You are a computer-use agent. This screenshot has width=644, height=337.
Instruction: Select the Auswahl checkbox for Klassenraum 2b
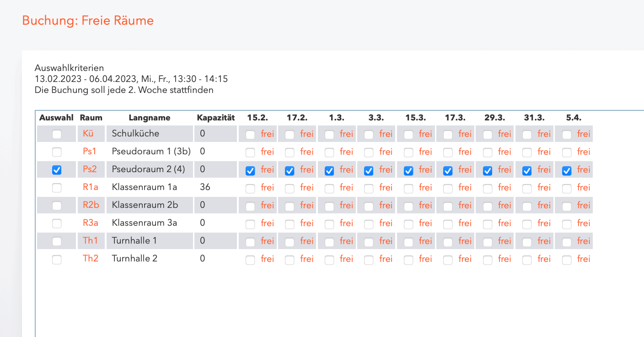pyautogui.click(x=57, y=206)
